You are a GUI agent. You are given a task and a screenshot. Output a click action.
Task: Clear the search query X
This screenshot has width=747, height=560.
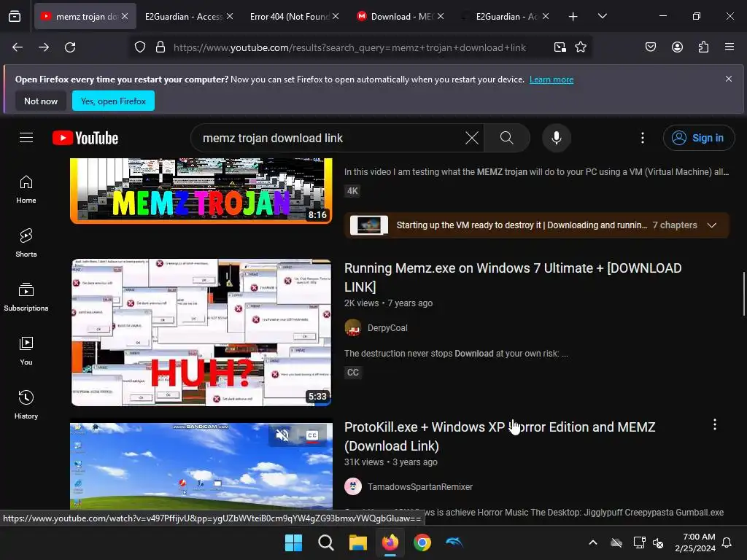pyautogui.click(x=472, y=138)
